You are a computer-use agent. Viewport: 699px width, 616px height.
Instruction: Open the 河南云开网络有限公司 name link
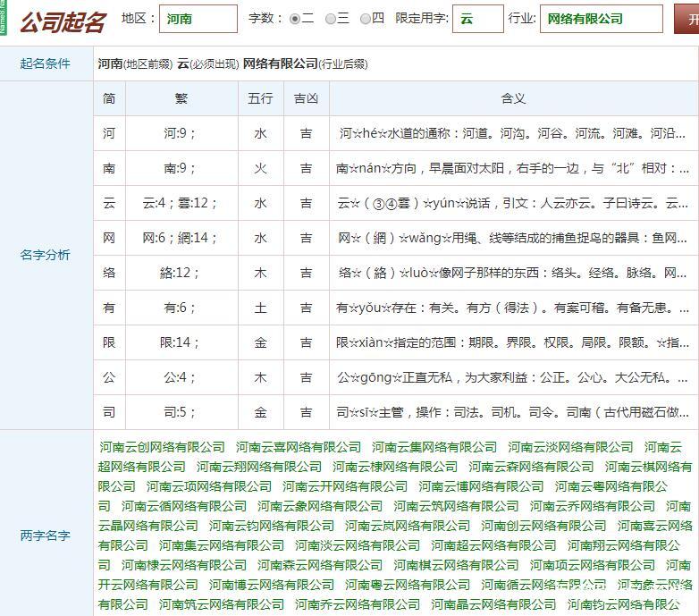coord(345,486)
